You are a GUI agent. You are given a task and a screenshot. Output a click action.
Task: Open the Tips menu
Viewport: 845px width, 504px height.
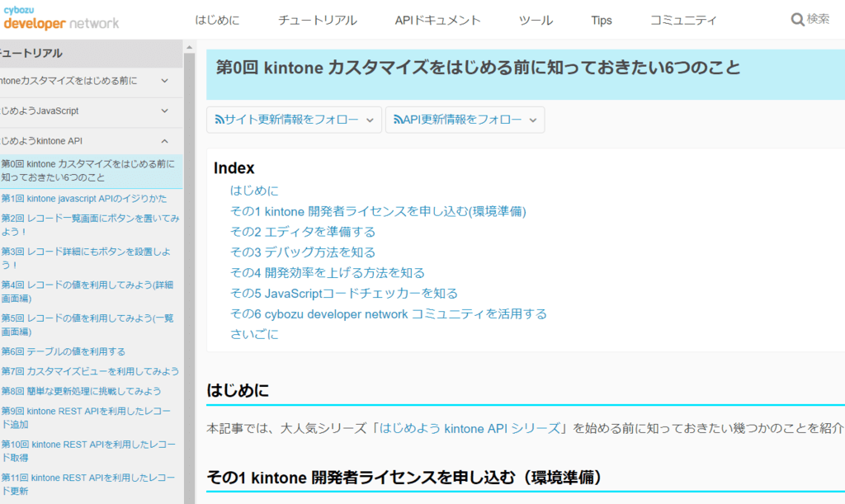(x=602, y=21)
